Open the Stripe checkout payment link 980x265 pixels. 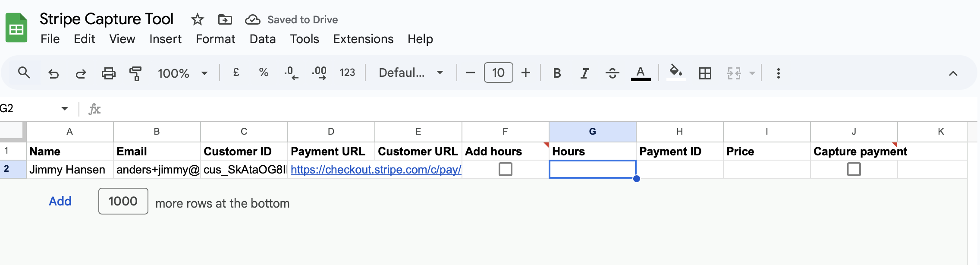pos(376,170)
